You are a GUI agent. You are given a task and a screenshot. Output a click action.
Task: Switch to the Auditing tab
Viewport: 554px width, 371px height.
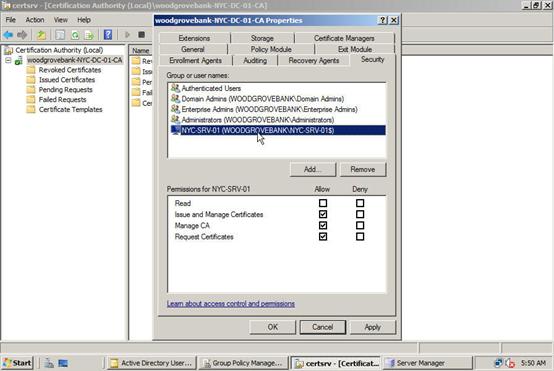pos(255,60)
